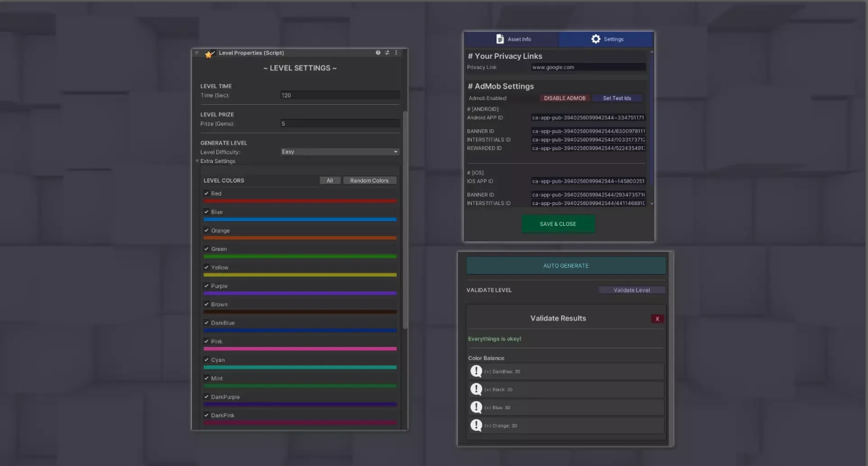Click the Yellow color bar
This screenshot has width=868, height=466.
pos(300,275)
